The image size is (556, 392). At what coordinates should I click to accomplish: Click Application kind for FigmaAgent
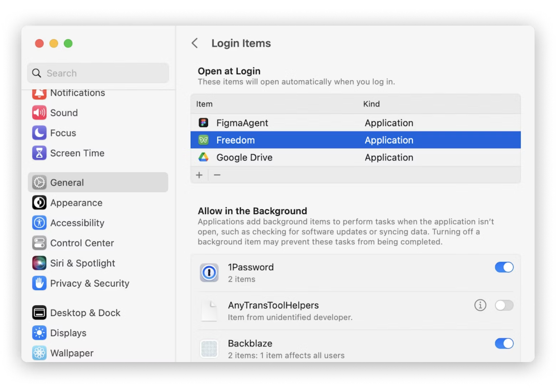pos(389,123)
